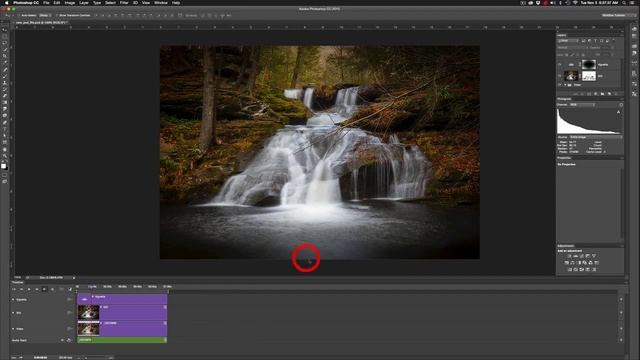640x360 pixels.
Task: Open layer filter Kind dropdown
Action: pos(568,41)
